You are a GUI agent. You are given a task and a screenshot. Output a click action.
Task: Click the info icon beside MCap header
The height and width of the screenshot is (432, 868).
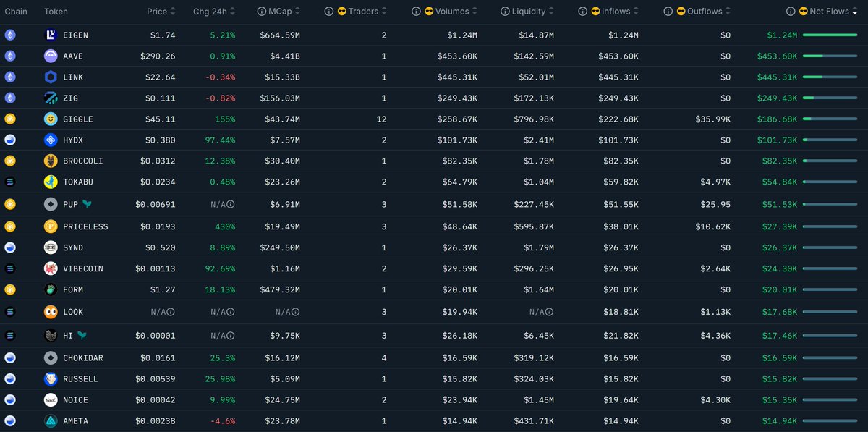pyautogui.click(x=262, y=12)
